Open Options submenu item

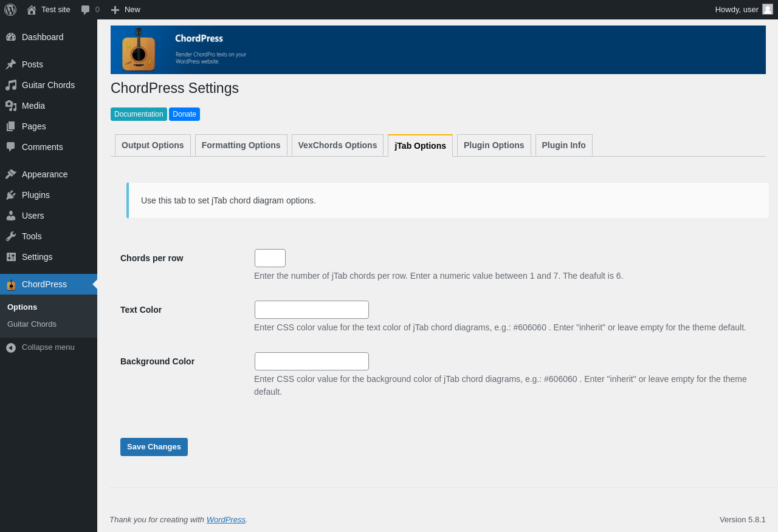[x=22, y=307]
